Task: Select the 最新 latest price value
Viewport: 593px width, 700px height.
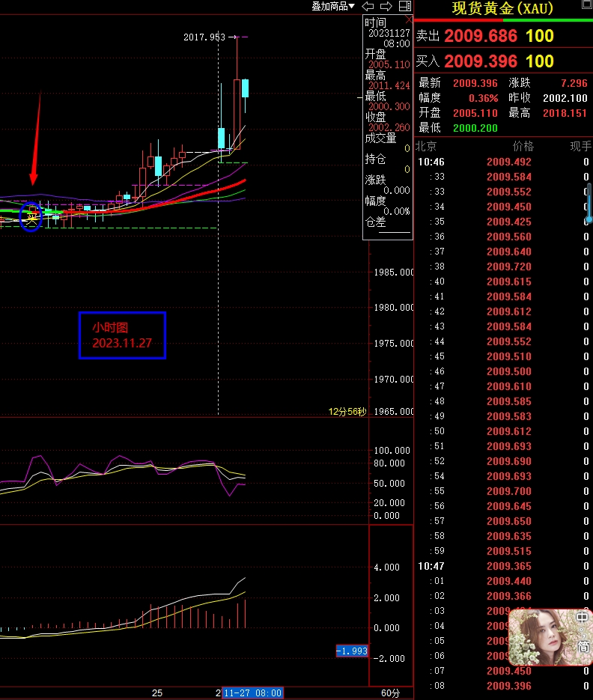Action: [x=475, y=83]
